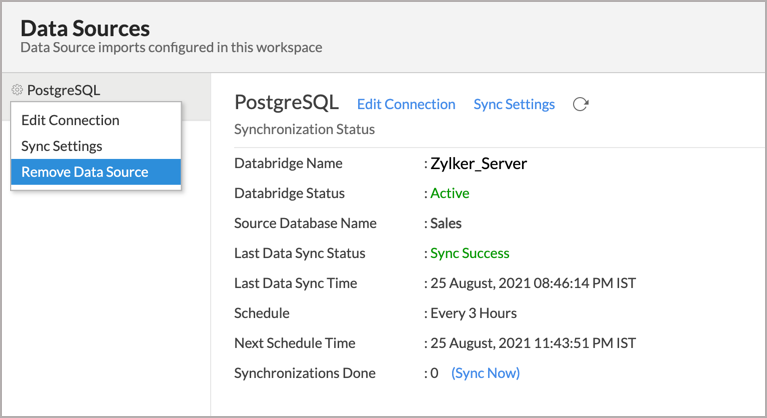The image size is (767, 418).
Task: Click the refresh icon next to Sync Settings link
Action: pos(580,104)
